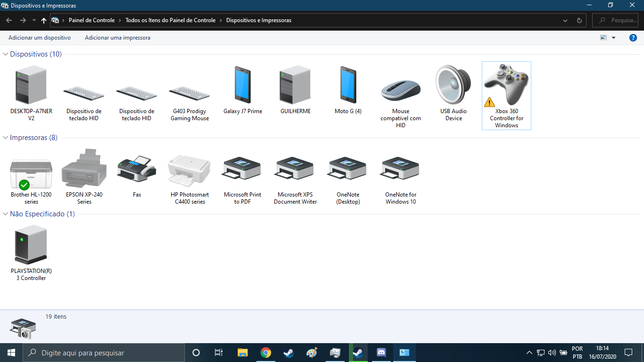The height and width of the screenshot is (362, 644).
Task: Click the control panel icon in address bar
Action: (x=55, y=21)
